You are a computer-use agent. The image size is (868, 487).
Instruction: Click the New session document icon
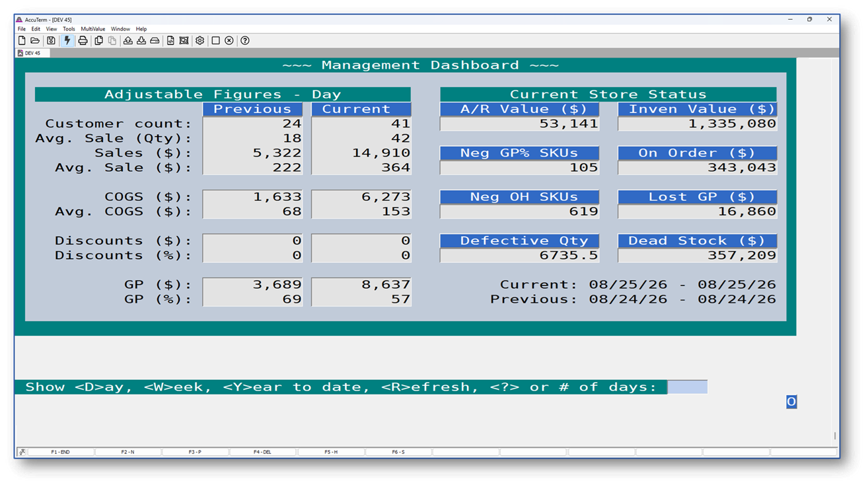click(22, 41)
